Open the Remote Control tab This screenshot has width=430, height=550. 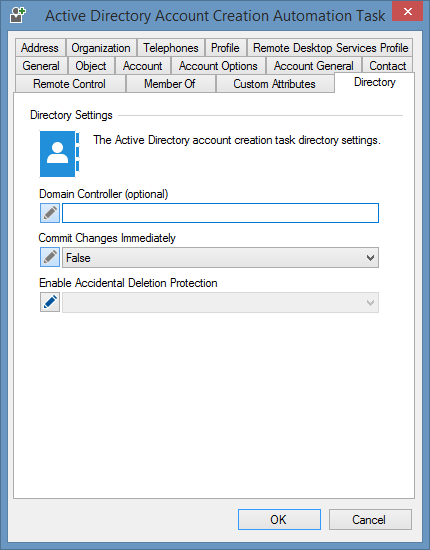[70, 84]
